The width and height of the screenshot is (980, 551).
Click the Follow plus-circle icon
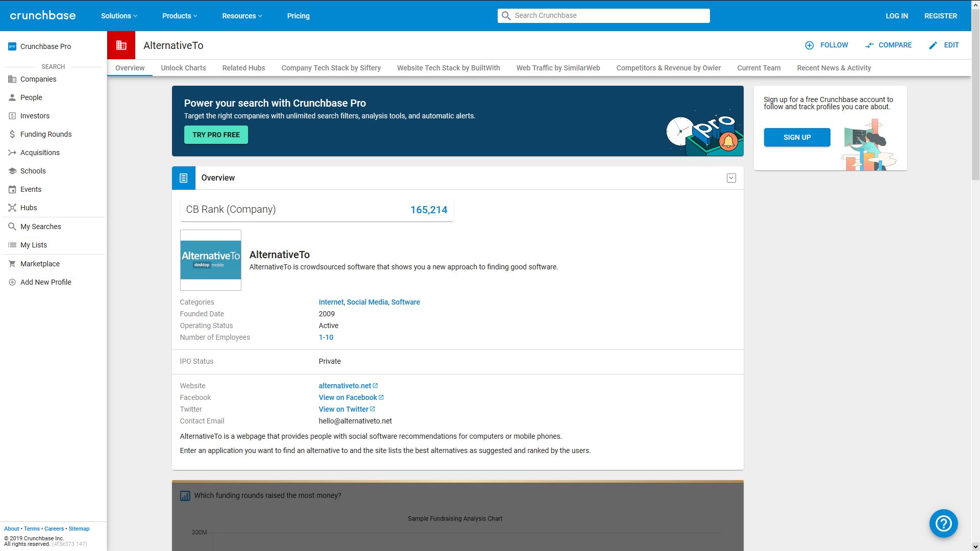[x=810, y=45]
